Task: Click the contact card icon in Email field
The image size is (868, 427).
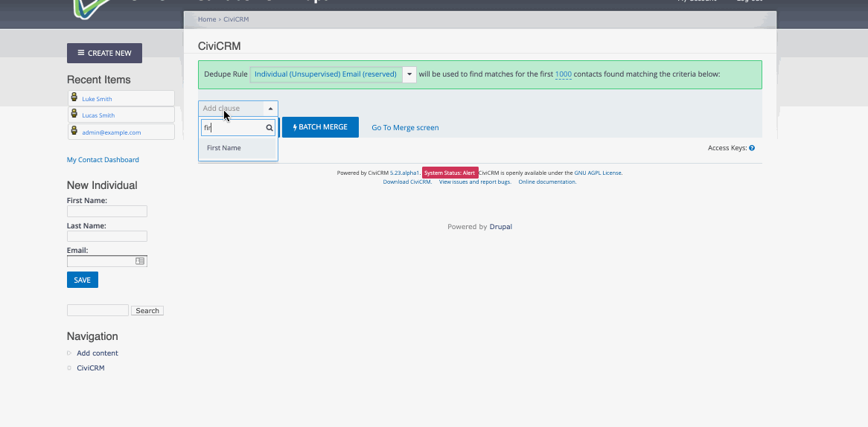Action: (140, 260)
